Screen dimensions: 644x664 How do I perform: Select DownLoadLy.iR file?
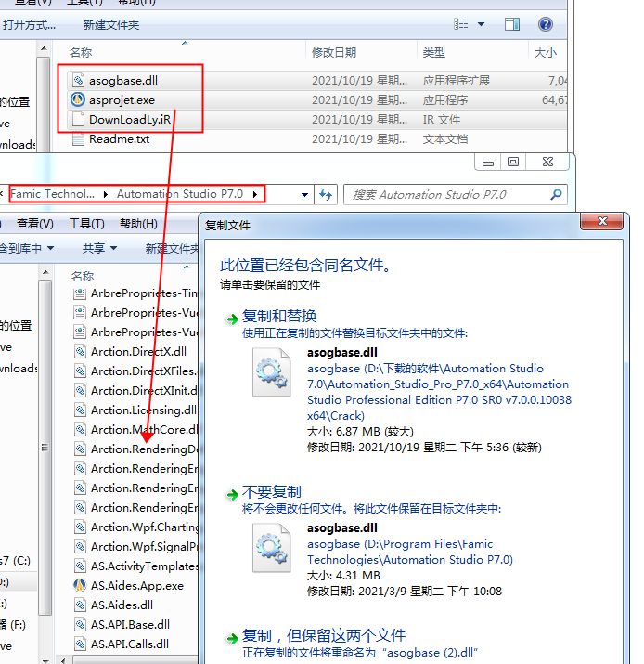coord(130,120)
